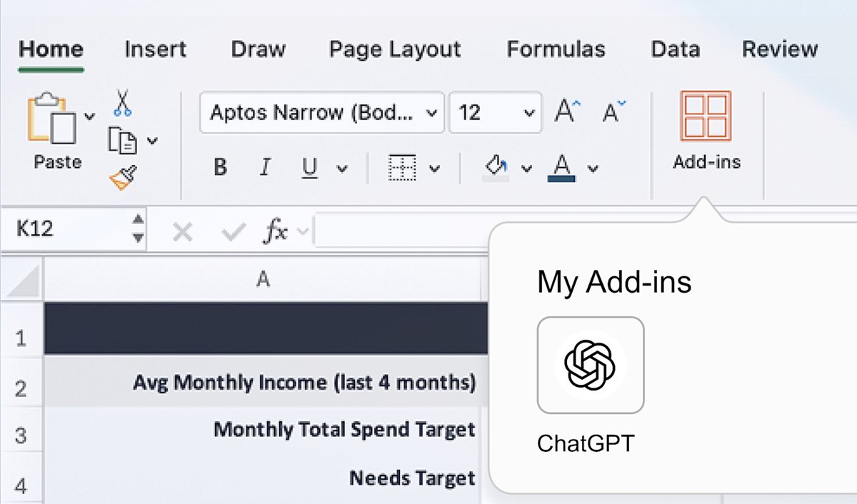
Task: Toggle bold formatting
Action: (221, 168)
